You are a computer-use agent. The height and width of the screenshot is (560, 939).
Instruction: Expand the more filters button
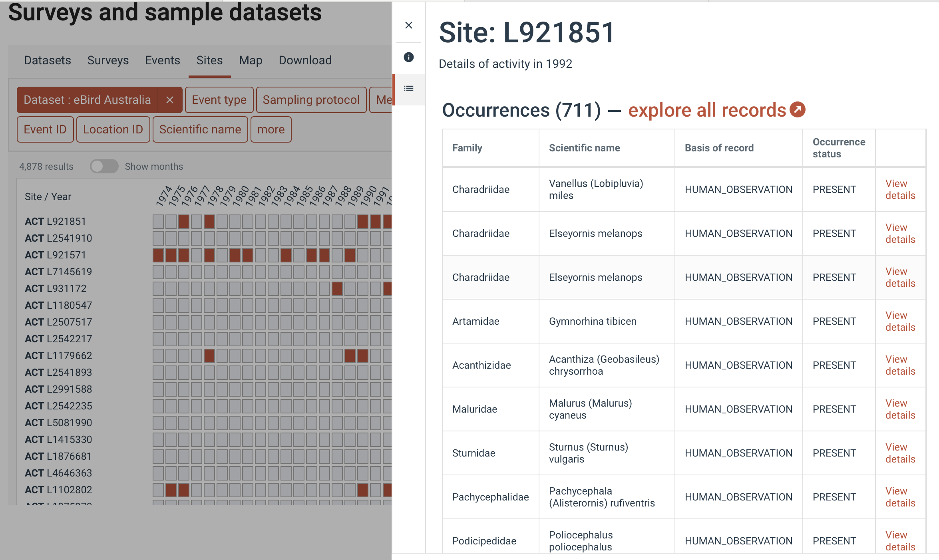point(271,129)
